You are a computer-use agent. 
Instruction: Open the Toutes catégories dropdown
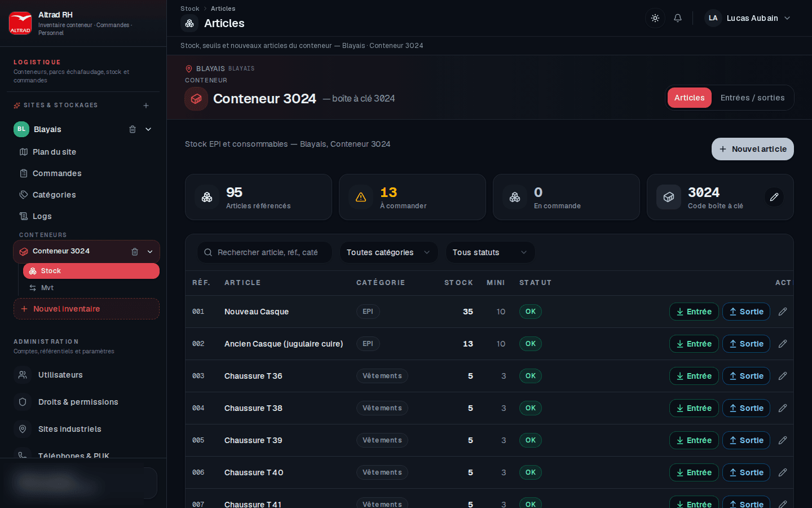[389, 252]
